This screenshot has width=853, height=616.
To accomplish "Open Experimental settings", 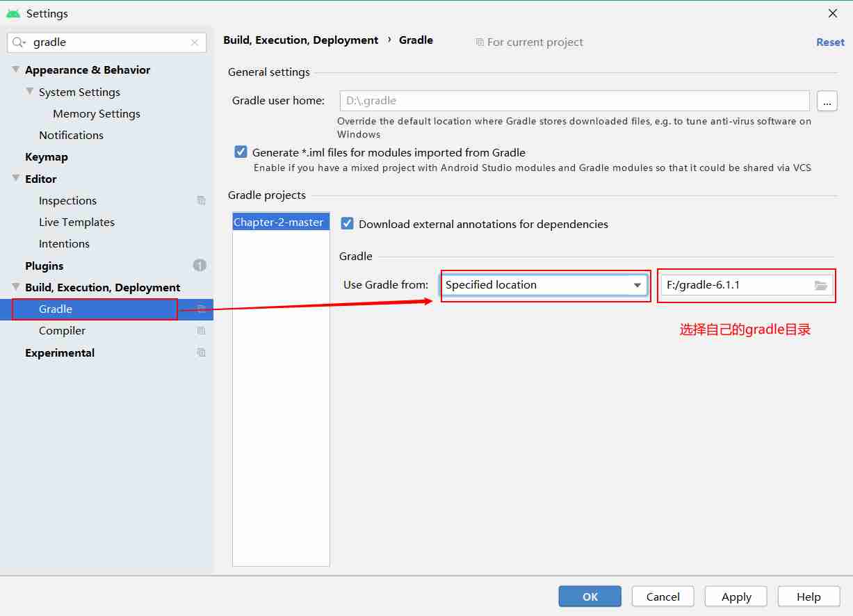I will (x=60, y=353).
